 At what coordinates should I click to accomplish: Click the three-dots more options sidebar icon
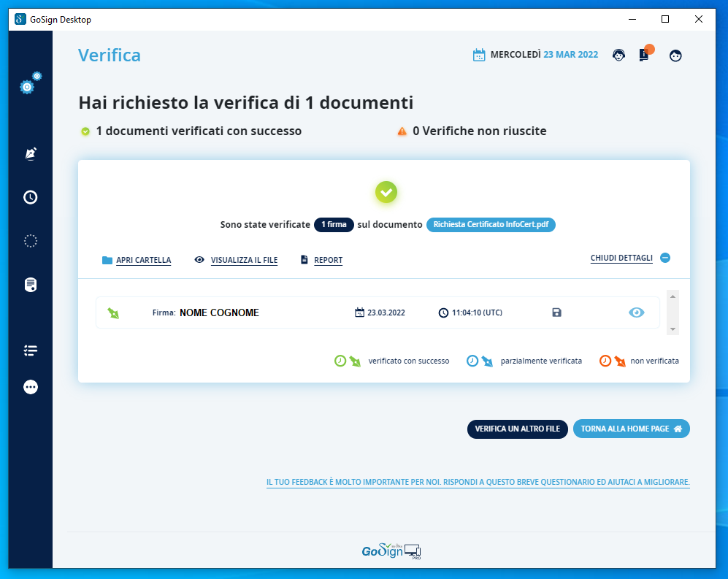pyautogui.click(x=31, y=387)
